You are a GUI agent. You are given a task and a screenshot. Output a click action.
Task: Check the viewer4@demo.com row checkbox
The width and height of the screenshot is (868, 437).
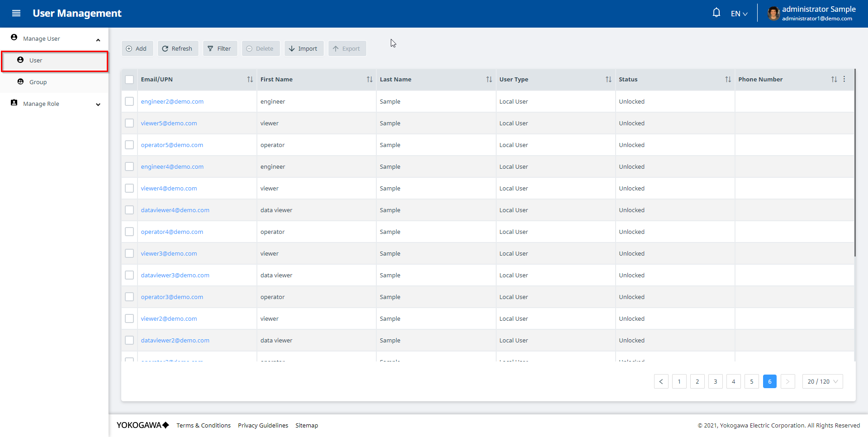click(x=129, y=188)
